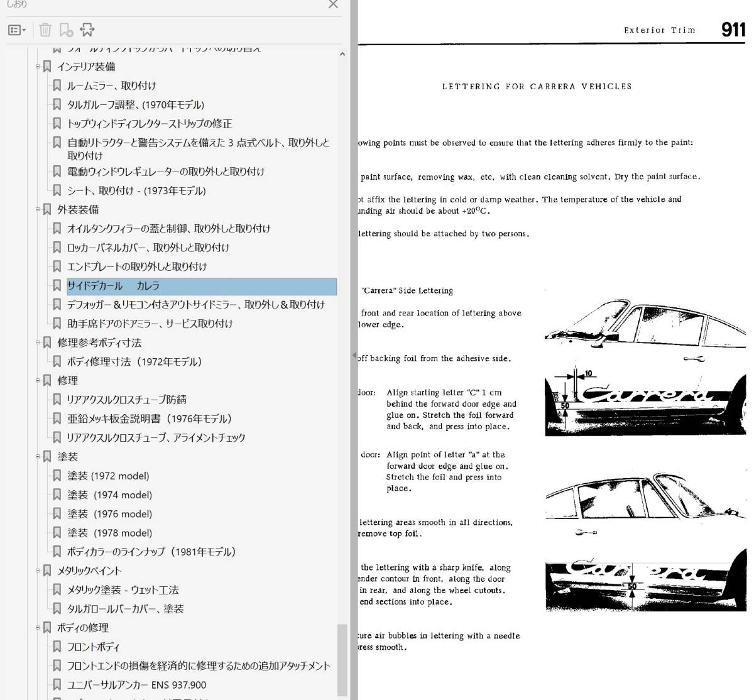
Task: Click bookmark icon beside リアアクスルクロスチューブ防錆
Action: point(57,400)
